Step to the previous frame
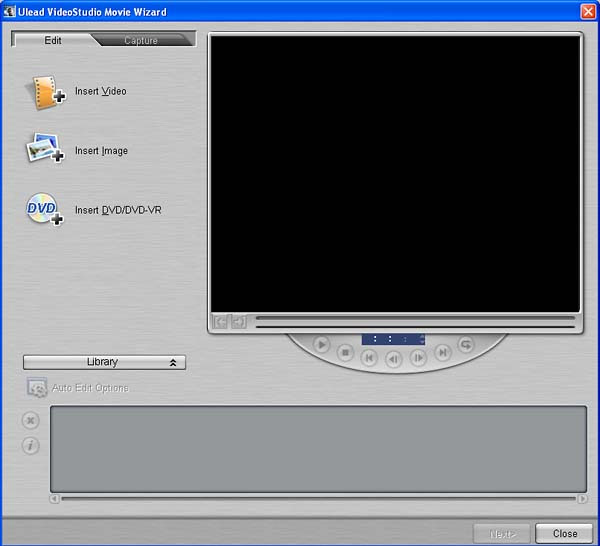The image size is (600, 546). coord(393,359)
